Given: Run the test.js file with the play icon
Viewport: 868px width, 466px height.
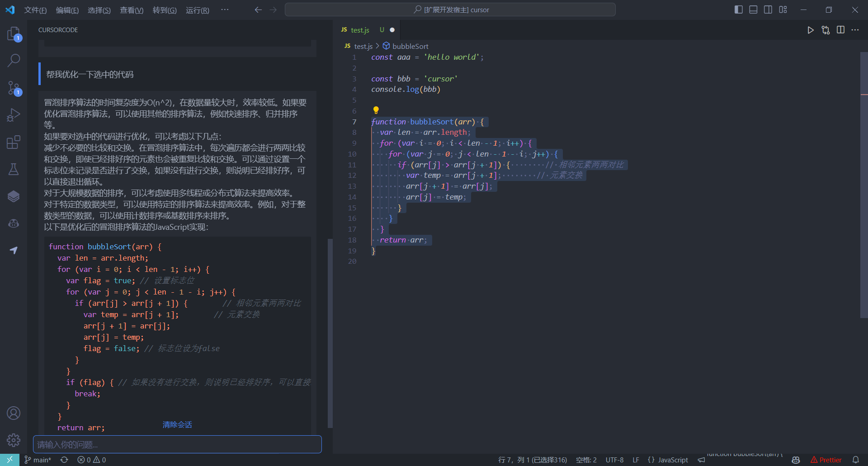Looking at the screenshot, I should click(x=810, y=30).
